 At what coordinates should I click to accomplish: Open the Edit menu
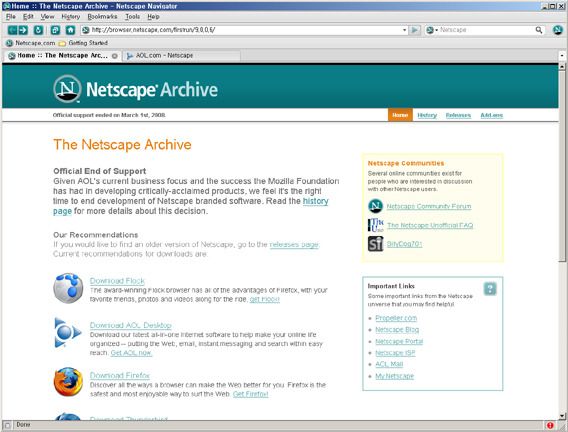pyautogui.click(x=28, y=17)
